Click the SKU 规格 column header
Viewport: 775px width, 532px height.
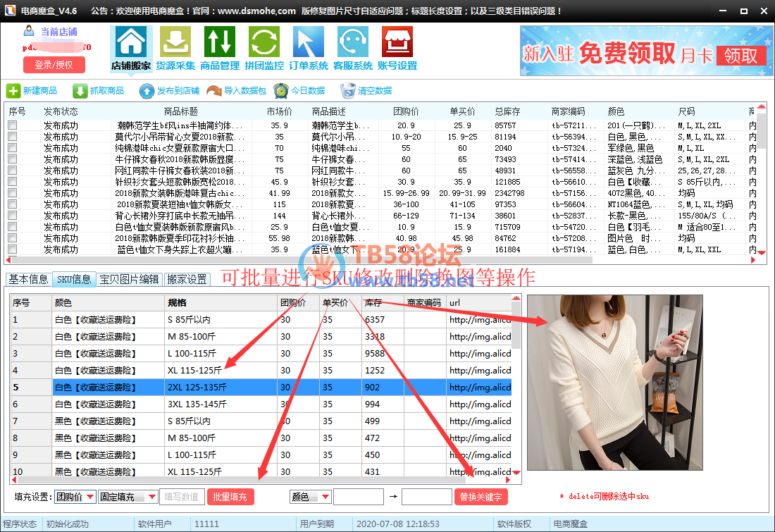[x=177, y=302]
